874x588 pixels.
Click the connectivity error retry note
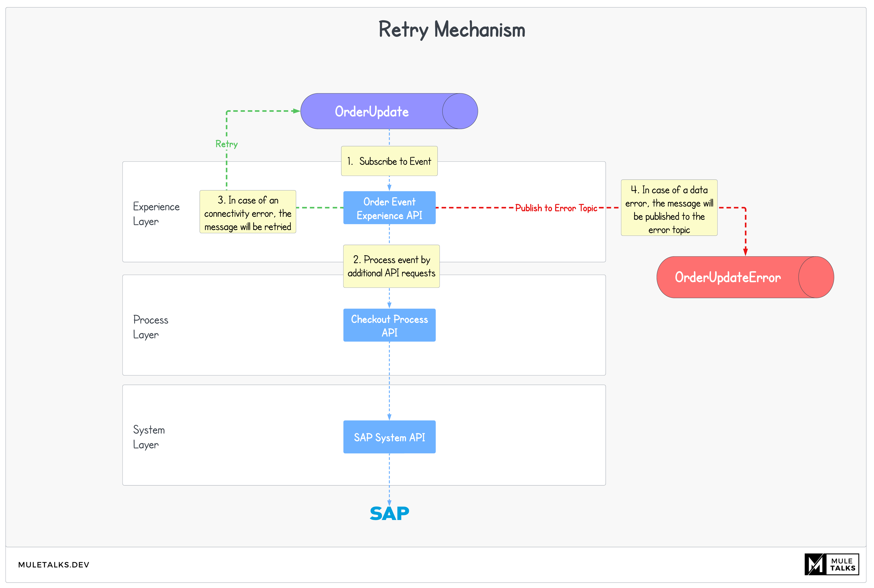[248, 212]
